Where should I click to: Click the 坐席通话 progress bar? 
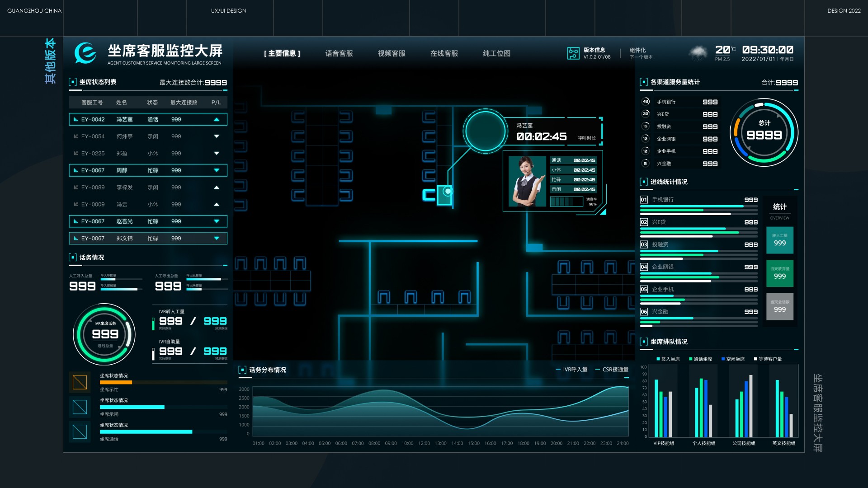[146, 432]
